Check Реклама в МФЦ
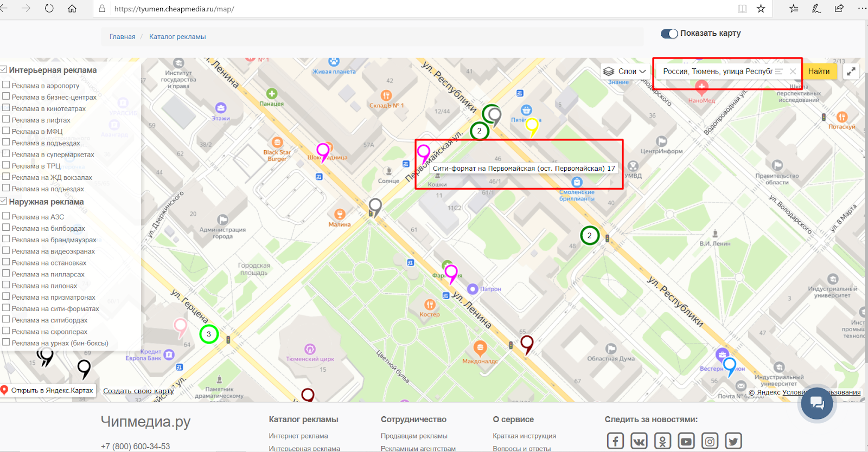Screen dimensions: 868x452 pyautogui.click(x=7, y=131)
